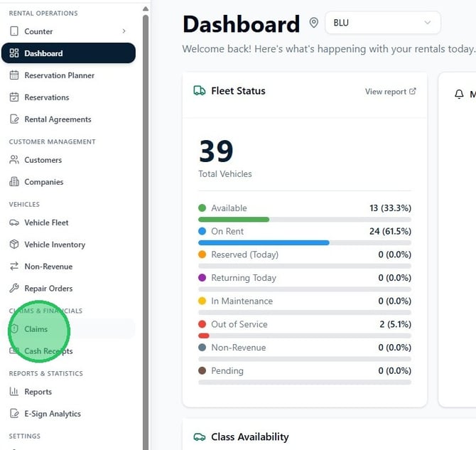
Task: Open the Non-Revenue section
Action: (68, 267)
